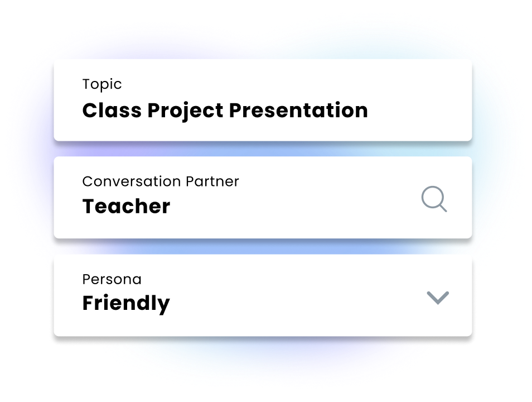Click the Friendly persona value
Viewport: 532px width, 402px height.
[126, 303]
